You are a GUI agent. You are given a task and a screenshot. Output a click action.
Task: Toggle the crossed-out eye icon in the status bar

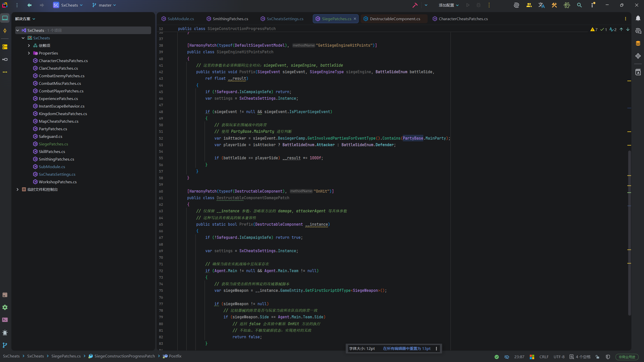[x=507, y=357]
